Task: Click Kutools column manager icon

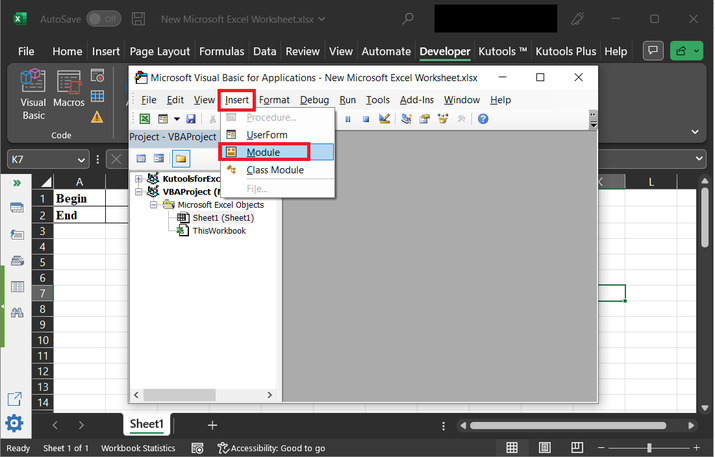Action: (17, 286)
